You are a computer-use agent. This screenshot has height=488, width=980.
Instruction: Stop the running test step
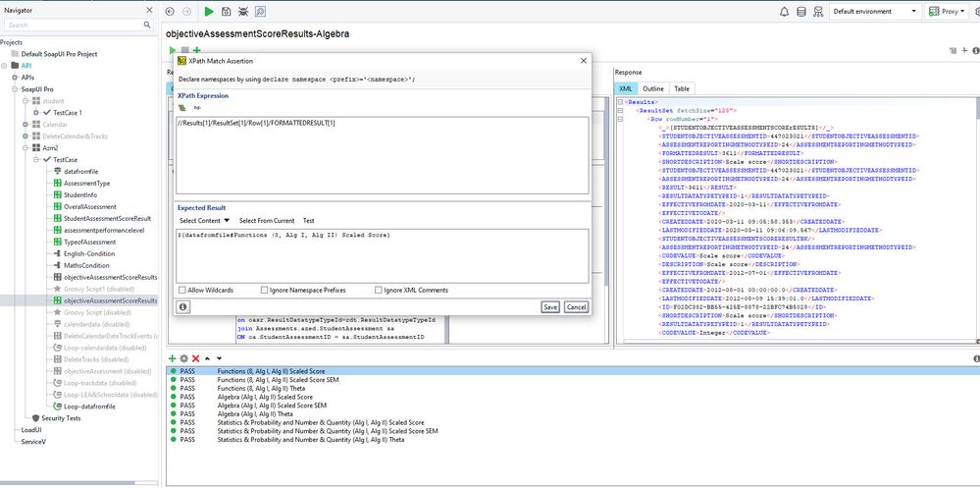(185, 50)
